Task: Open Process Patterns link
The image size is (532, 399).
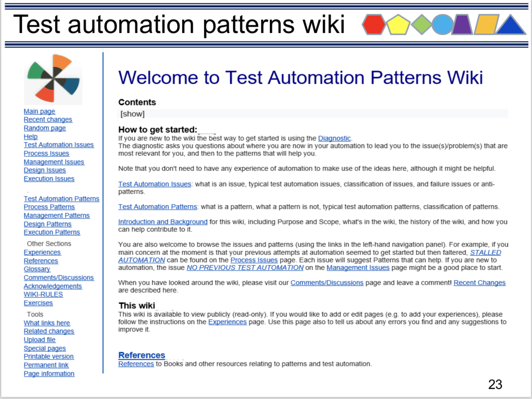Action: (x=49, y=207)
